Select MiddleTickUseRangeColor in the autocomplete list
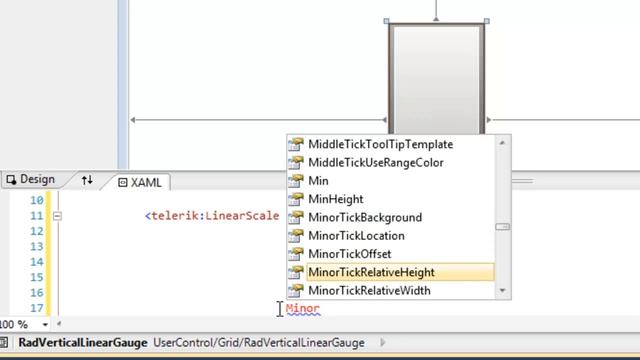 pyautogui.click(x=376, y=163)
